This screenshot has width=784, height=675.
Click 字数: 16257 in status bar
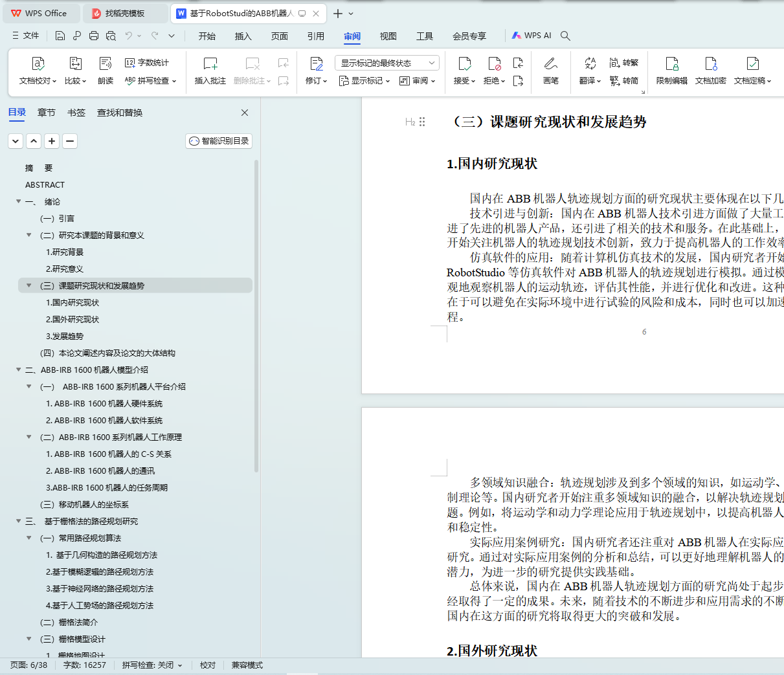pos(85,665)
